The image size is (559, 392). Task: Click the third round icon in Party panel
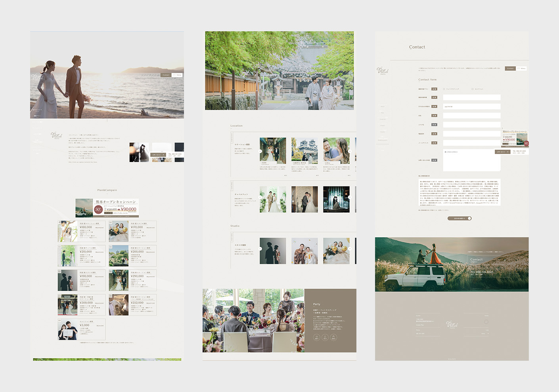tap(333, 337)
